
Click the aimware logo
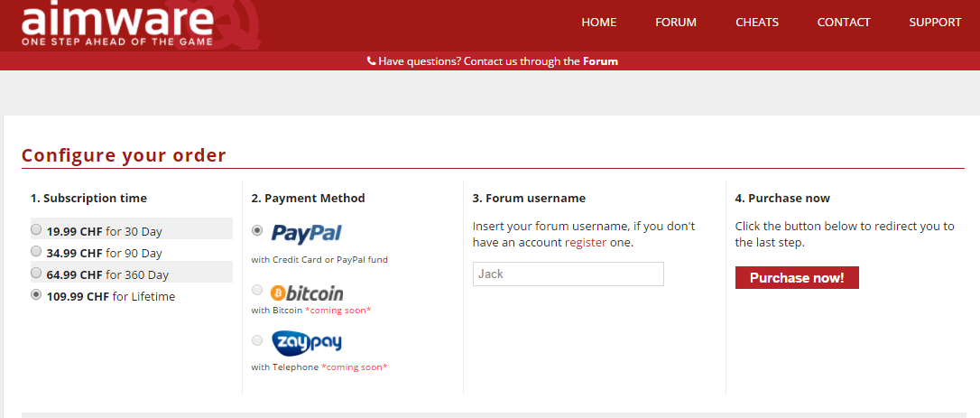(117, 24)
